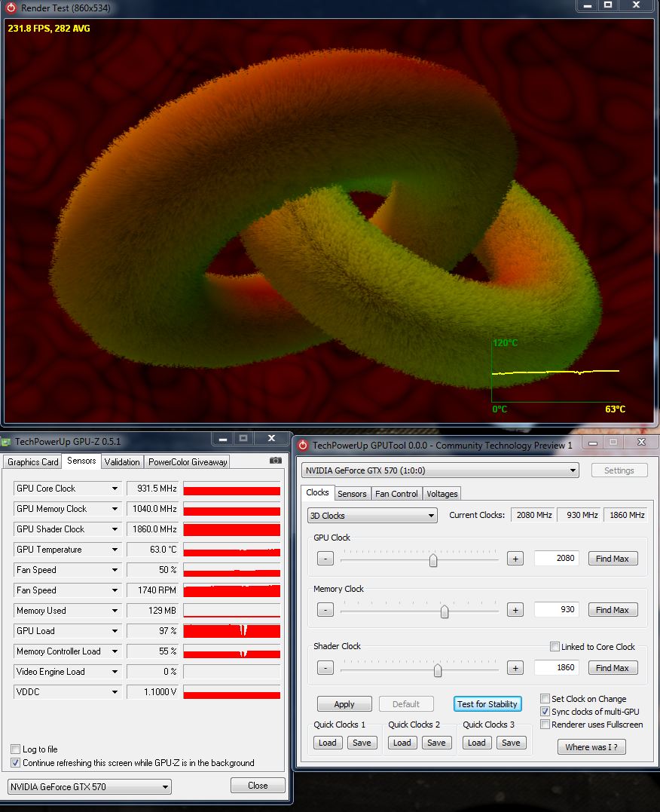Increase Memory Clock with plus button
Screen dimensions: 660x812
(x=515, y=610)
